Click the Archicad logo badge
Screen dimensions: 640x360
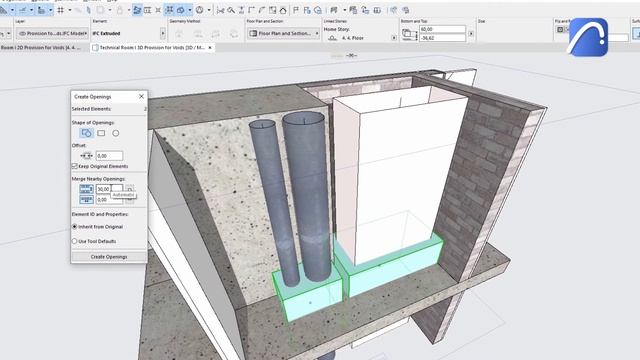588,37
